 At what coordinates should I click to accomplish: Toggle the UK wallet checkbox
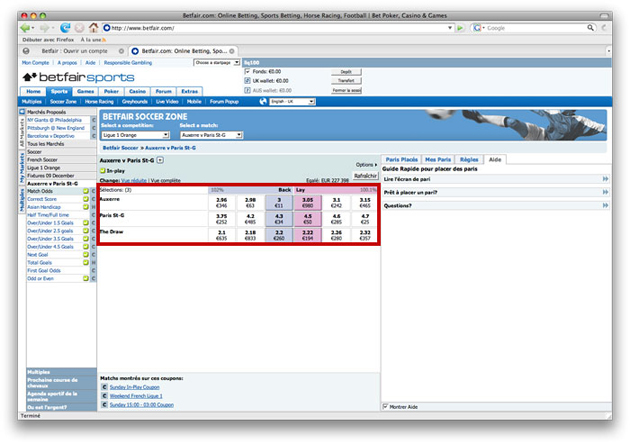pos(248,80)
